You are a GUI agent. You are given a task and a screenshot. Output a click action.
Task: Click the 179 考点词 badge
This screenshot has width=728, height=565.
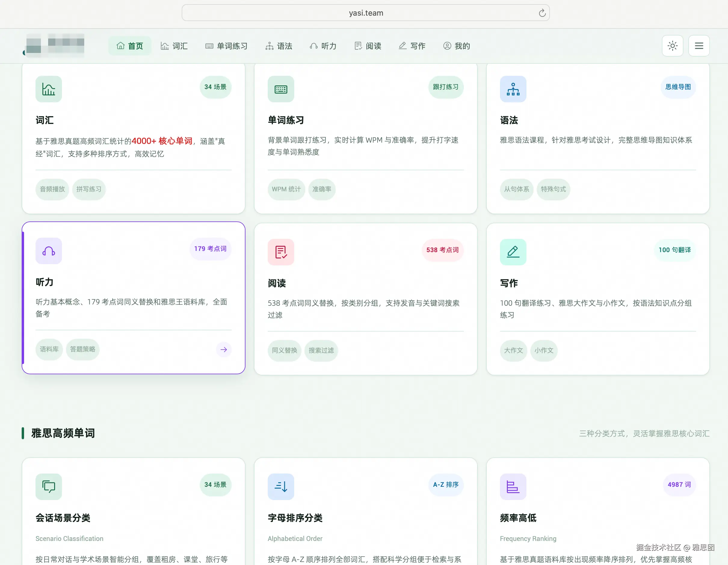click(x=210, y=249)
